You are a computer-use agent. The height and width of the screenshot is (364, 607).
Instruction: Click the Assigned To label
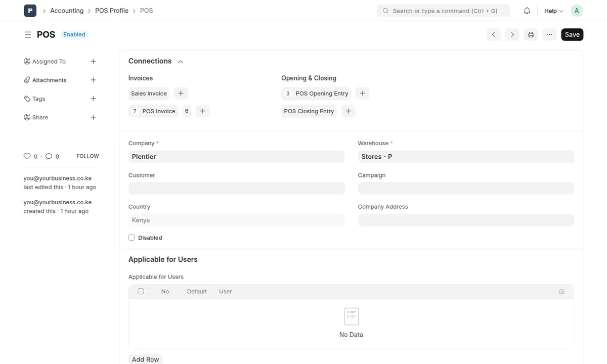click(x=49, y=62)
